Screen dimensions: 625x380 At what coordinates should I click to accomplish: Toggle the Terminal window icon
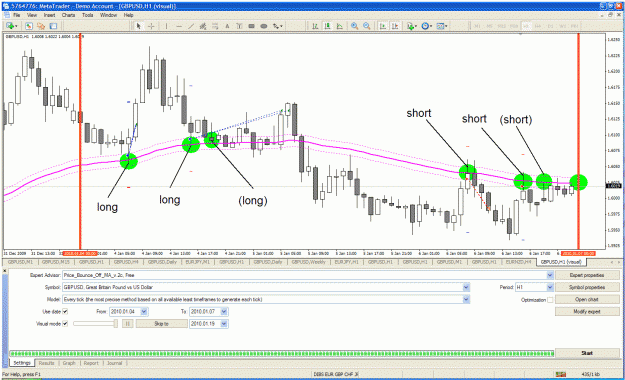pos(53,26)
